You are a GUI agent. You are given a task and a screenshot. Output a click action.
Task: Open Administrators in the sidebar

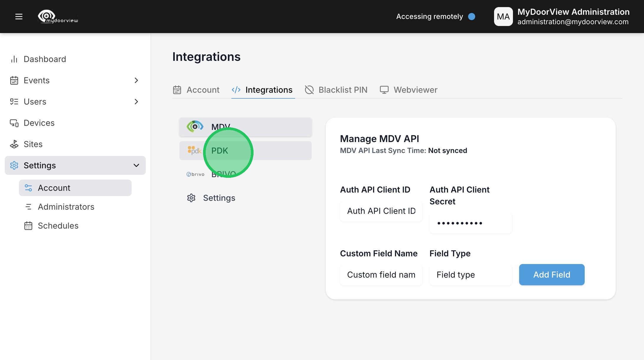(66, 207)
